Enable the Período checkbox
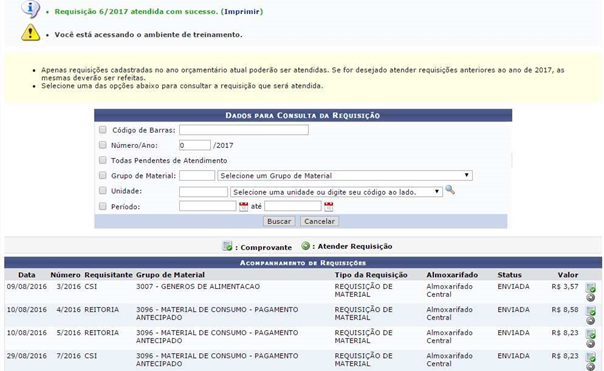 pos(102,206)
